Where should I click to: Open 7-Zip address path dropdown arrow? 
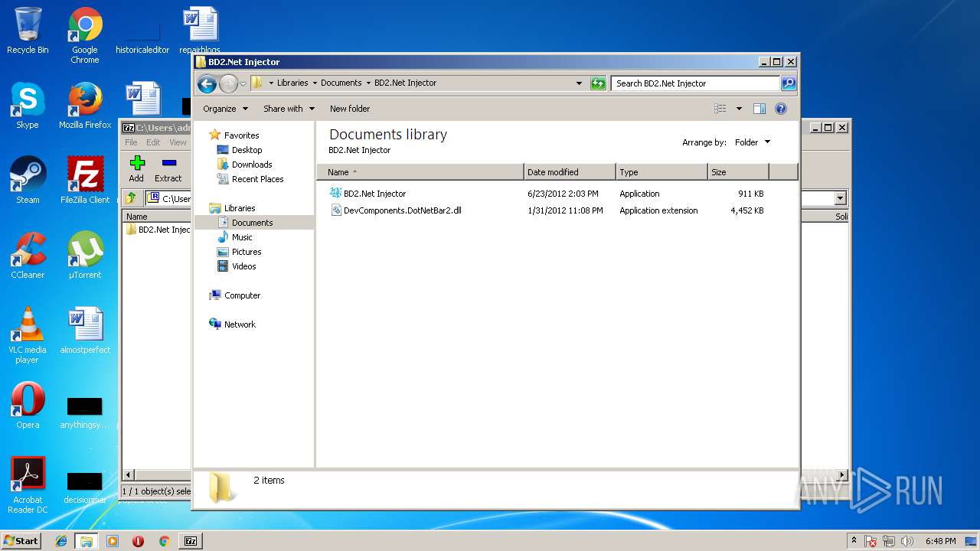point(840,198)
